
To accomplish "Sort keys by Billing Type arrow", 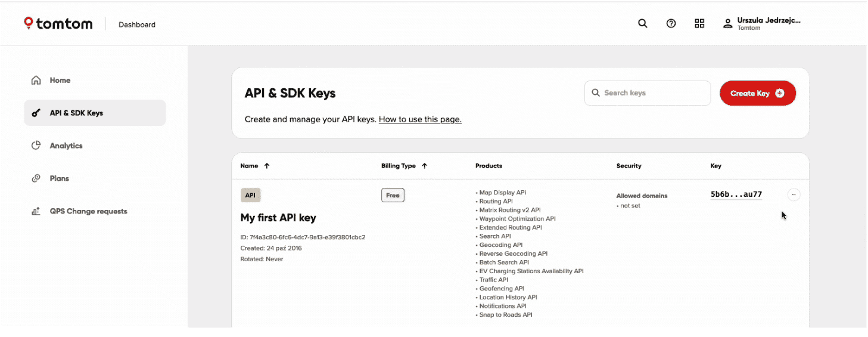I will tap(424, 166).
